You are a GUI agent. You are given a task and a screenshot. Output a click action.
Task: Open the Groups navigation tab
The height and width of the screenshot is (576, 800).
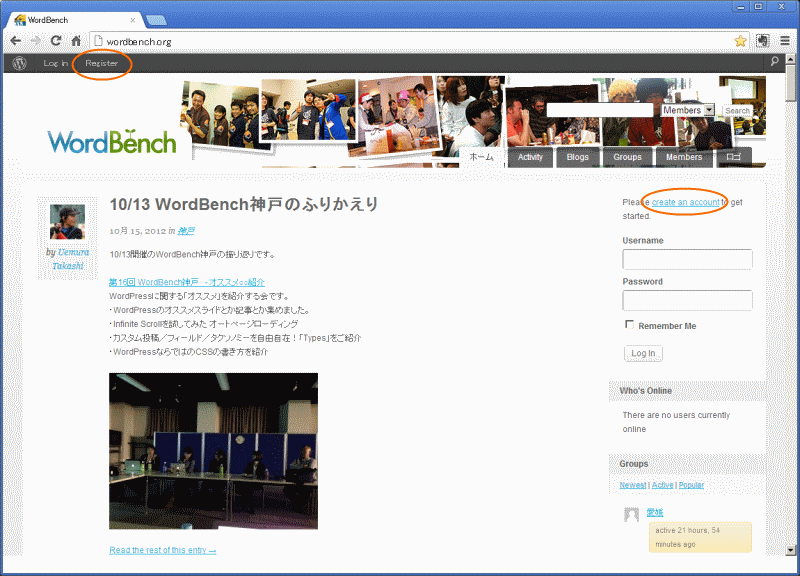(627, 157)
